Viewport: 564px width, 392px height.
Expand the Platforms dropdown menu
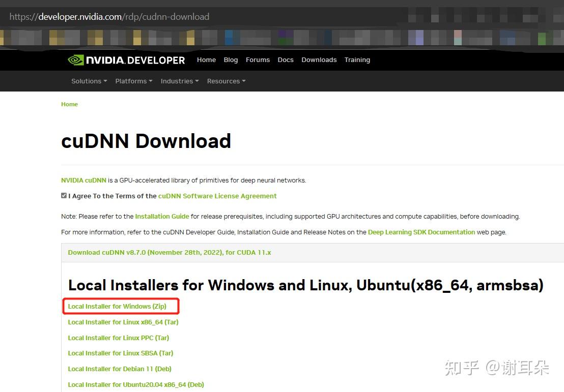tap(134, 81)
